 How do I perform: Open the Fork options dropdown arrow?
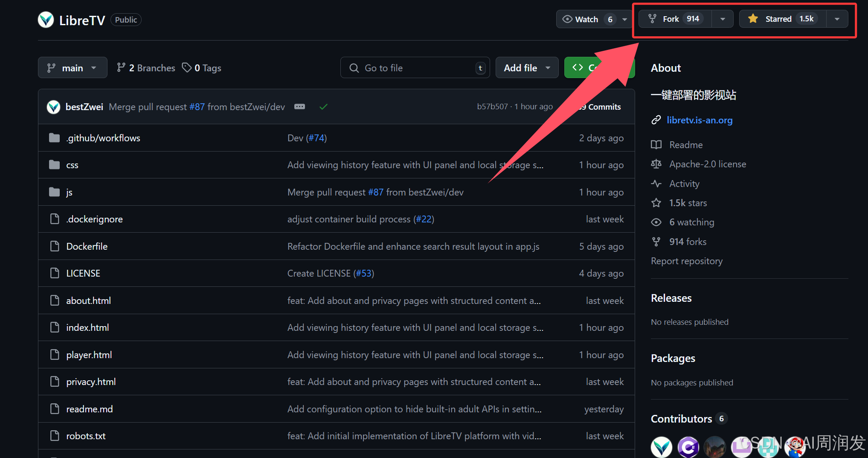tap(723, 19)
